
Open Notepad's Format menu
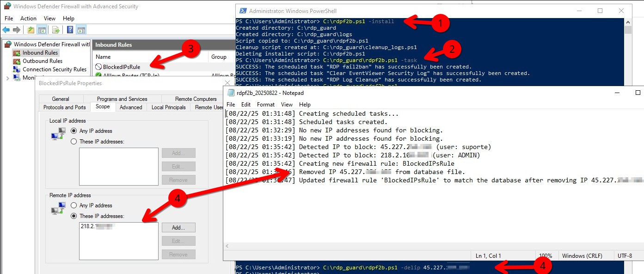pos(266,105)
